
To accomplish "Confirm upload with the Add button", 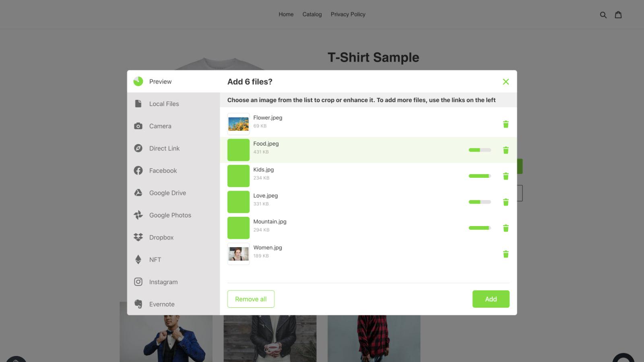I will pos(491,299).
